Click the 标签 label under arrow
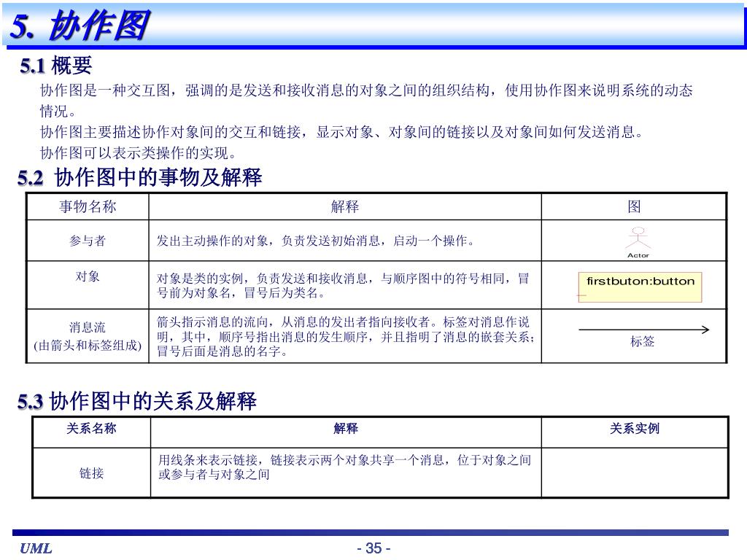The height and width of the screenshot is (560, 747). 642,341
